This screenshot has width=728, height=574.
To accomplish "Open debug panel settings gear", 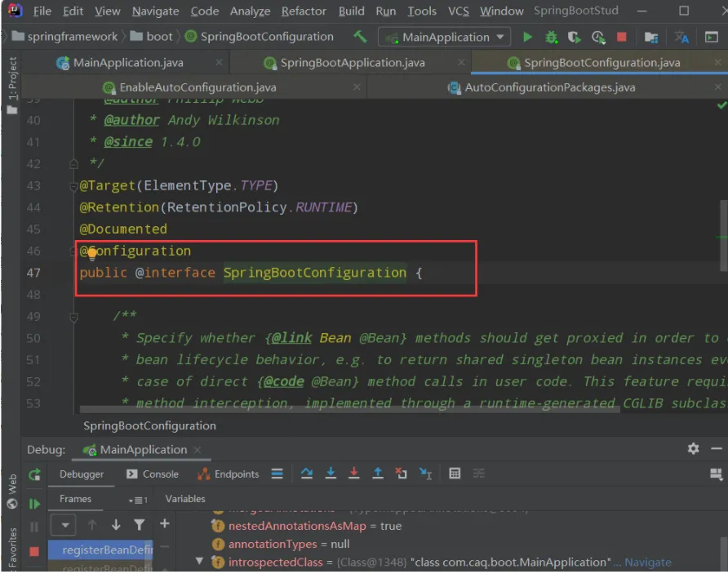I will point(693,448).
